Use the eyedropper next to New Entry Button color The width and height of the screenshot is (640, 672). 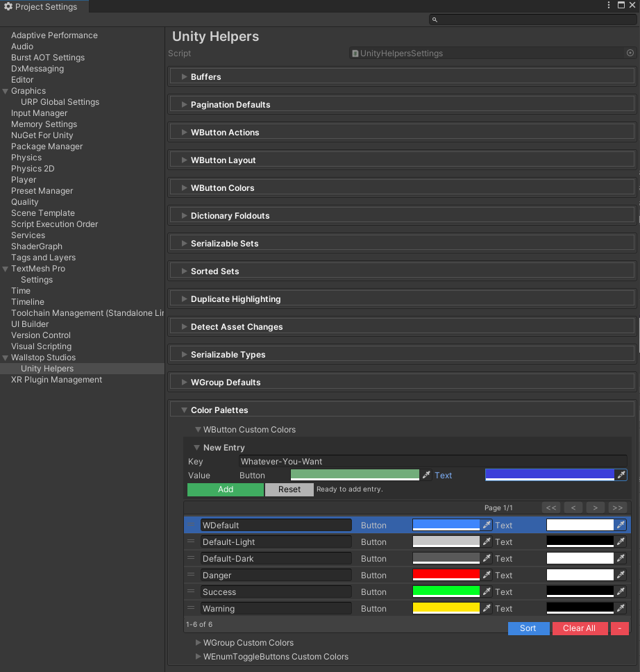coord(428,475)
